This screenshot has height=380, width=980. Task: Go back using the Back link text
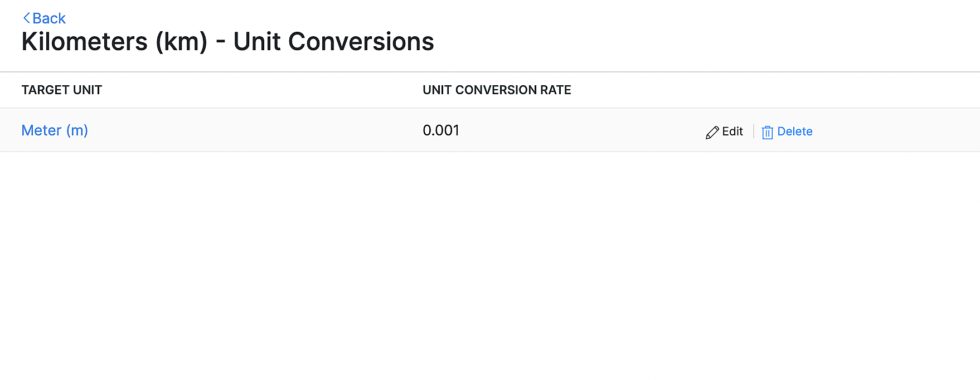(49, 18)
